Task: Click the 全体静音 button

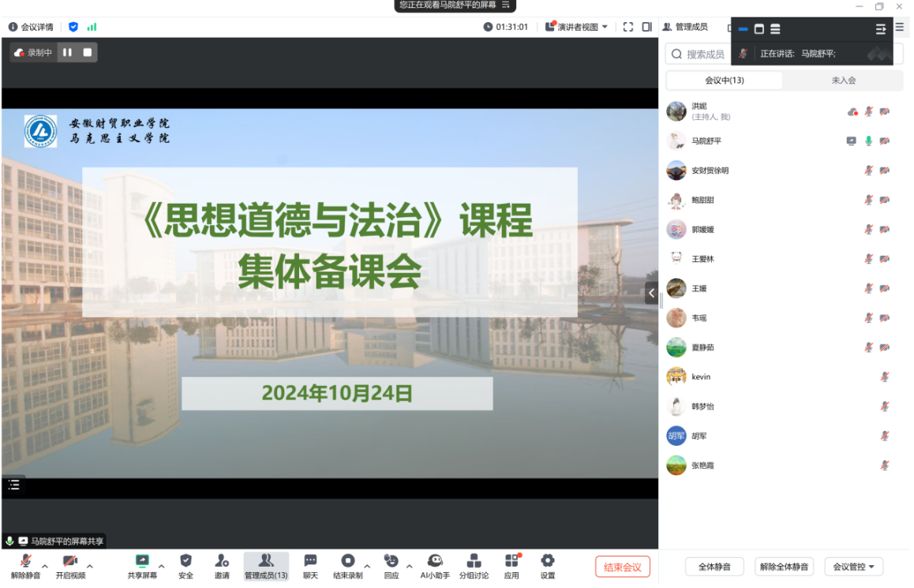Action: point(714,567)
